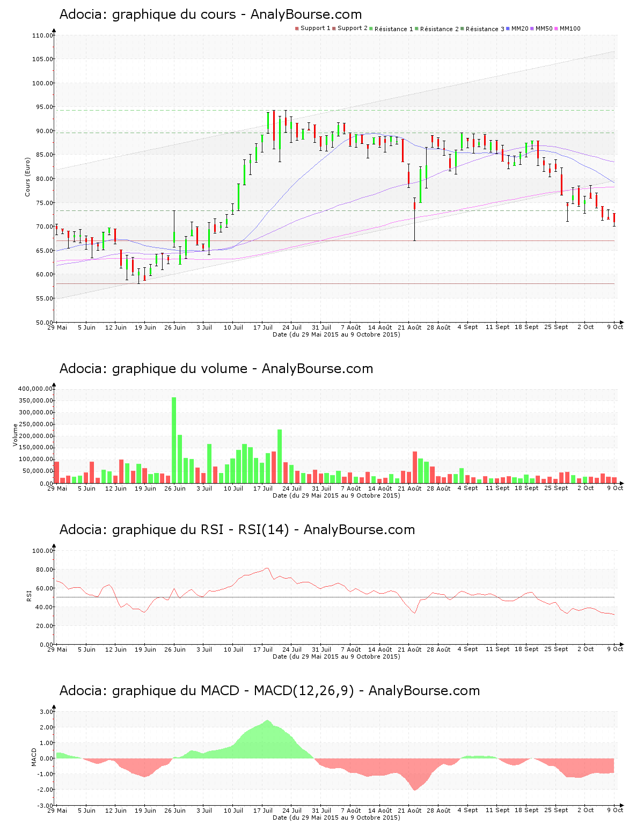
Task: Click the 'RSI' vertical axis label
Action: pos(28,595)
